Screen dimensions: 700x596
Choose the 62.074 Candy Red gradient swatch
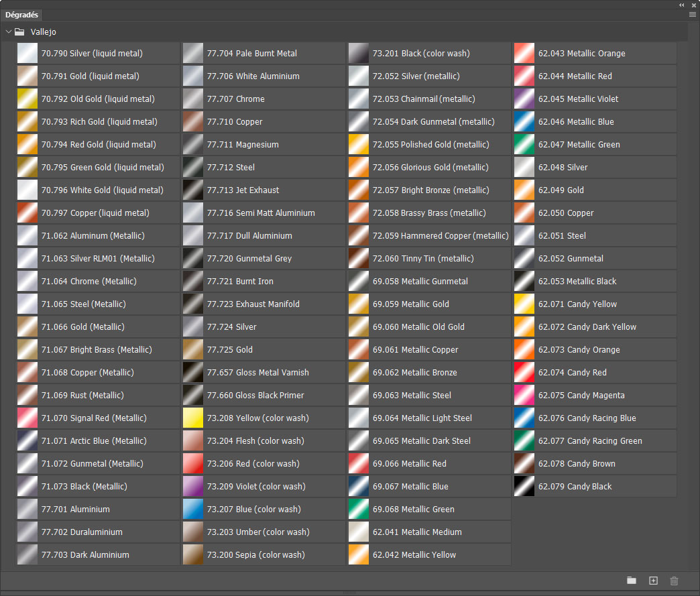click(524, 373)
